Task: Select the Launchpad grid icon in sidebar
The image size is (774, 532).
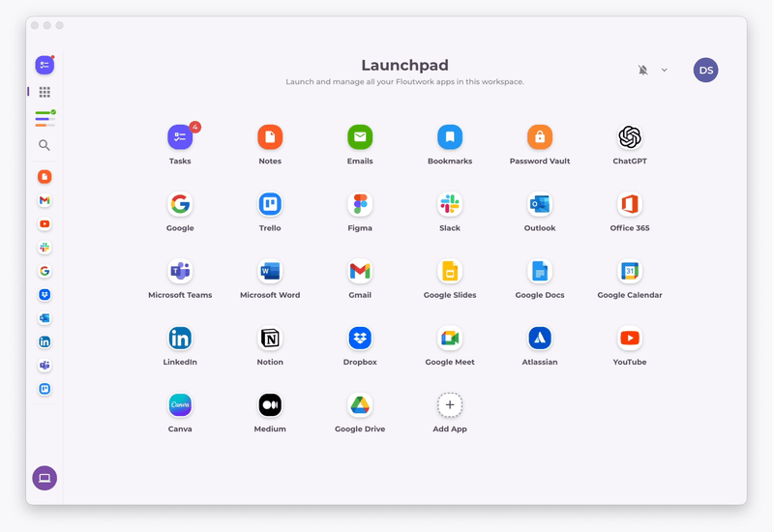Action: click(45, 92)
